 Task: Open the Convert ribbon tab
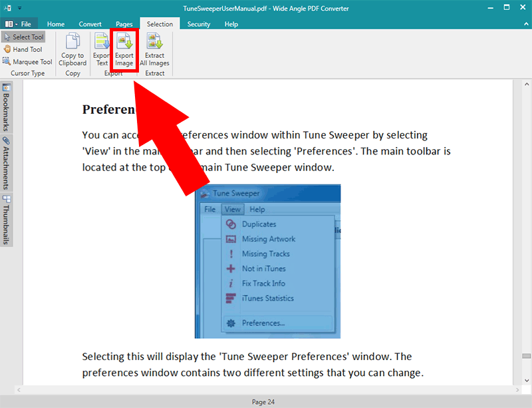coord(90,24)
